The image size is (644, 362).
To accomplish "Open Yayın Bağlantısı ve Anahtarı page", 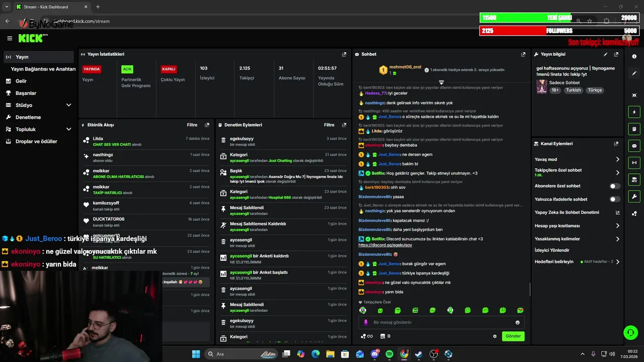I will tap(43, 69).
